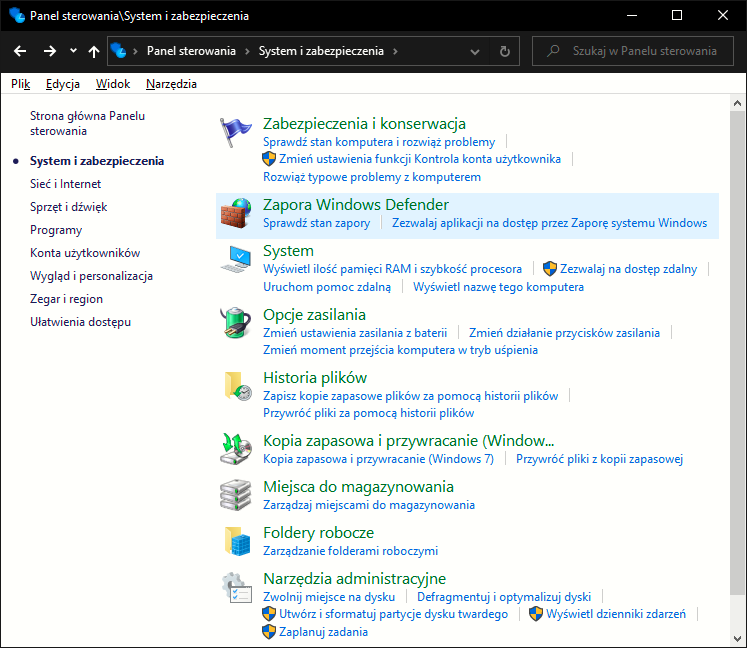The image size is (747, 648).
Task: Select Sieć i Internet in sidebar
Action: tap(65, 184)
